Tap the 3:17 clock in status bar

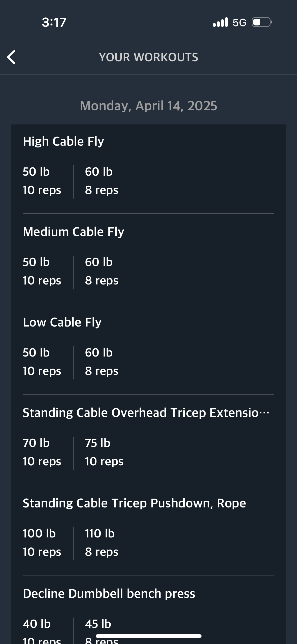(x=54, y=22)
